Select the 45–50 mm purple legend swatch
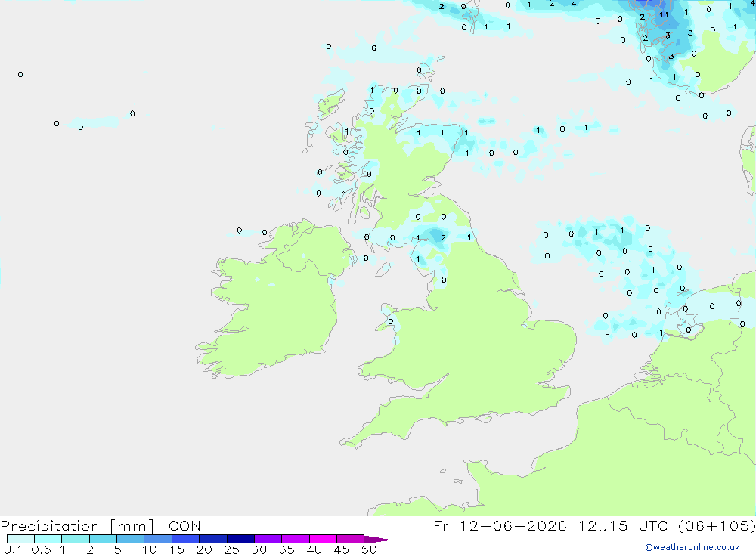756x554 pixels. (350, 539)
